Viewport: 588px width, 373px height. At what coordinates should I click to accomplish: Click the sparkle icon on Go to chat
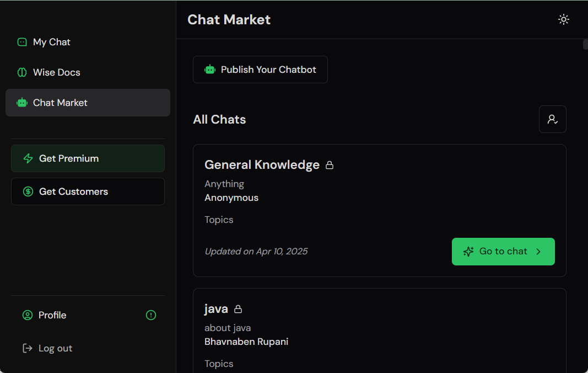tap(468, 252)
